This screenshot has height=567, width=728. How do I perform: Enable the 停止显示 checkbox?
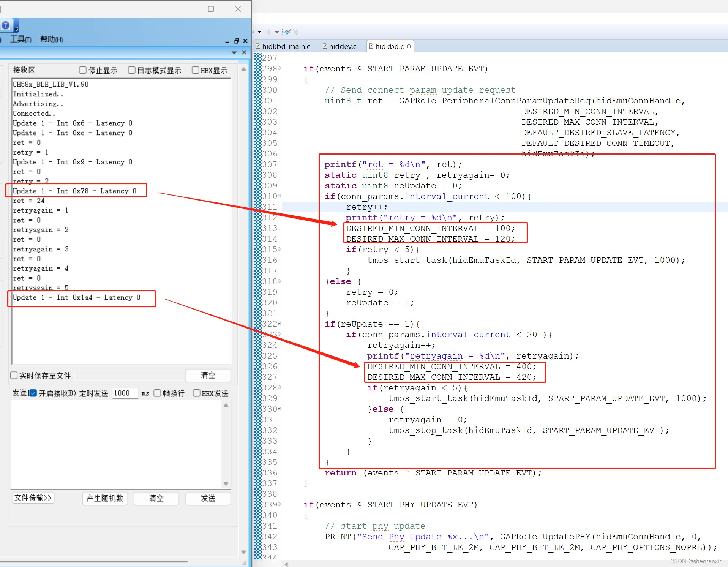[x=82, y=70]
